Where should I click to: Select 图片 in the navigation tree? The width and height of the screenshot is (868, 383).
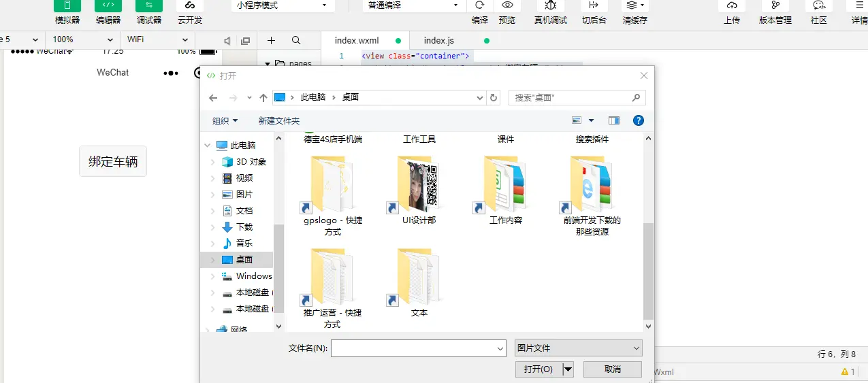coord(244,195)
